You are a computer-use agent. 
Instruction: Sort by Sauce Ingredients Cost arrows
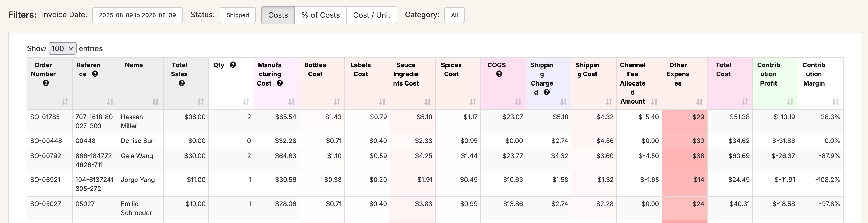coord(428,101)
